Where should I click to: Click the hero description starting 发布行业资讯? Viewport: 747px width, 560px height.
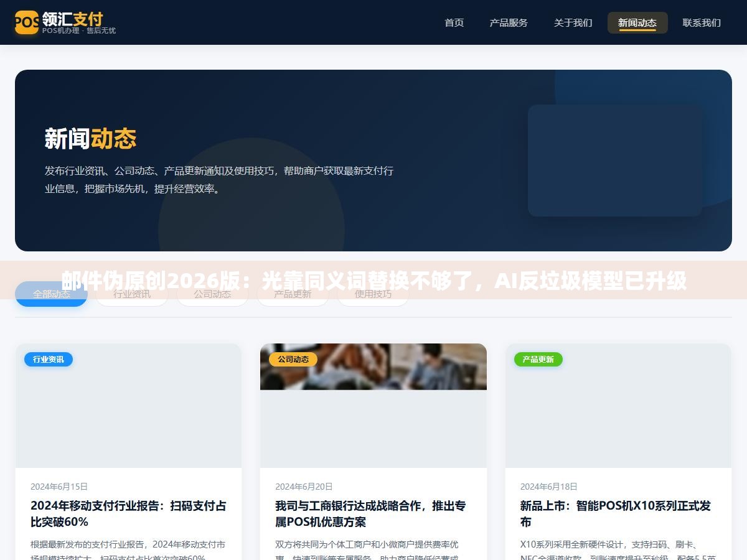click(x=219, y=180)
